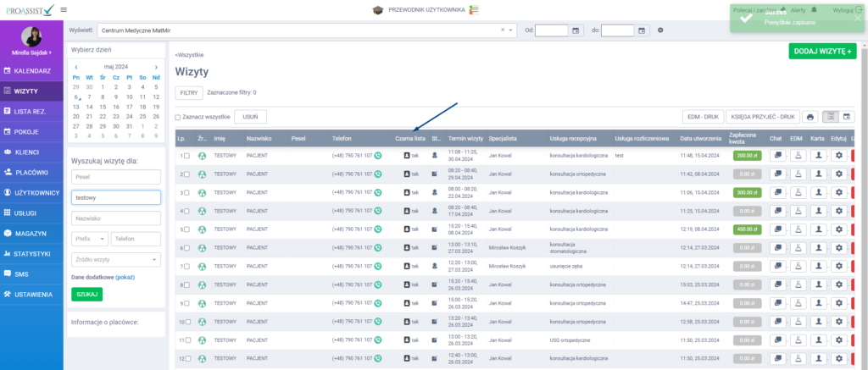Go to the KLIENCI sidebar section

click(x=31, y=152)
